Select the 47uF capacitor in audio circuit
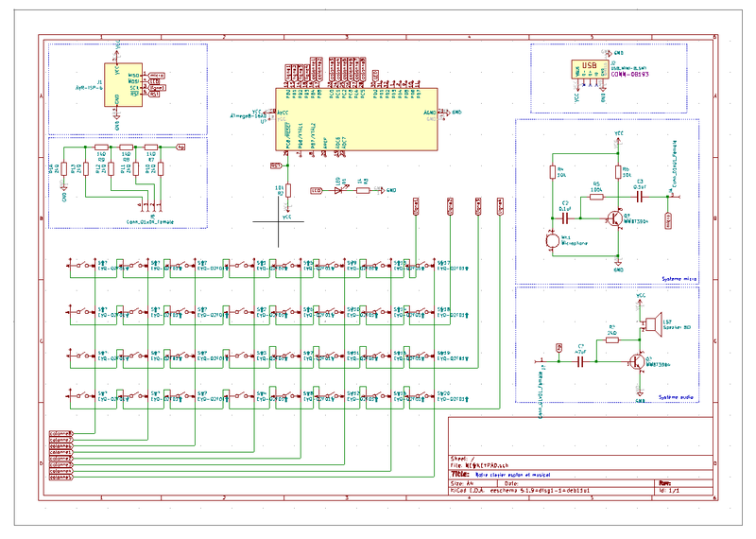Image resolution: width=756 pixels, height=539 pixels. point(581,364)
